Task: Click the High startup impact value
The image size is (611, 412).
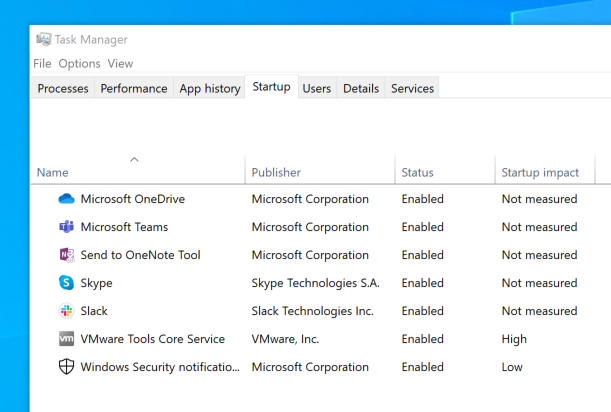Action: coord(514,340)
